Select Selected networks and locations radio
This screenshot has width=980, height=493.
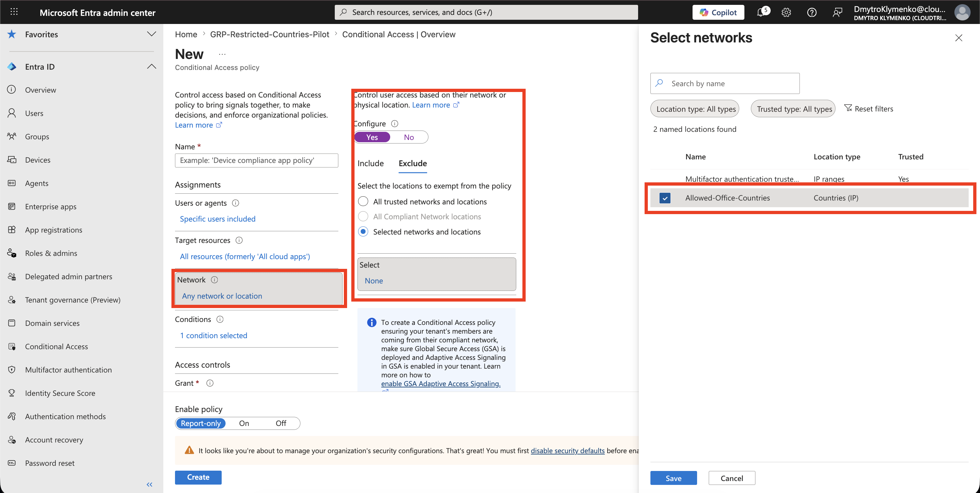pyautogui.click(x=363, y=232)
